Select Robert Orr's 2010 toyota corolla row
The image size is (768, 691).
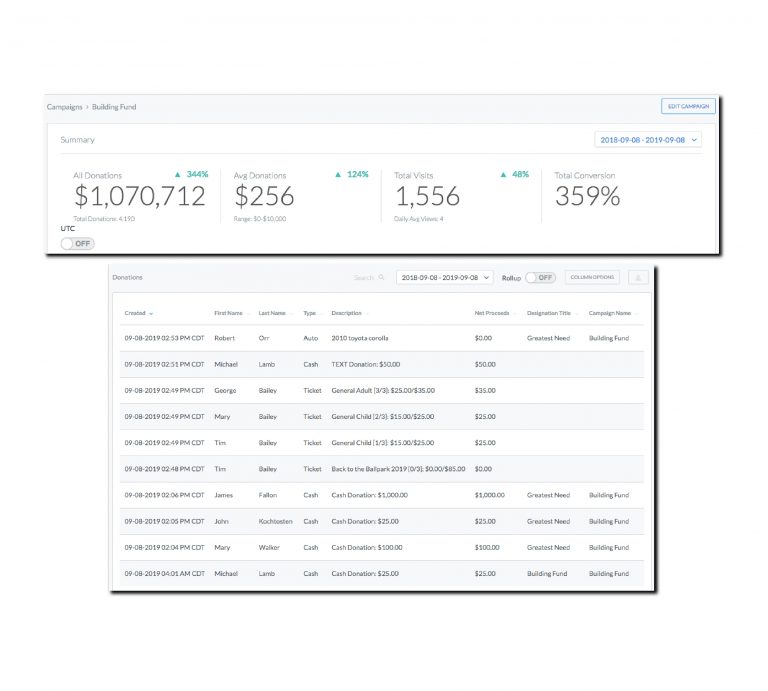click(x=380, y=339)
